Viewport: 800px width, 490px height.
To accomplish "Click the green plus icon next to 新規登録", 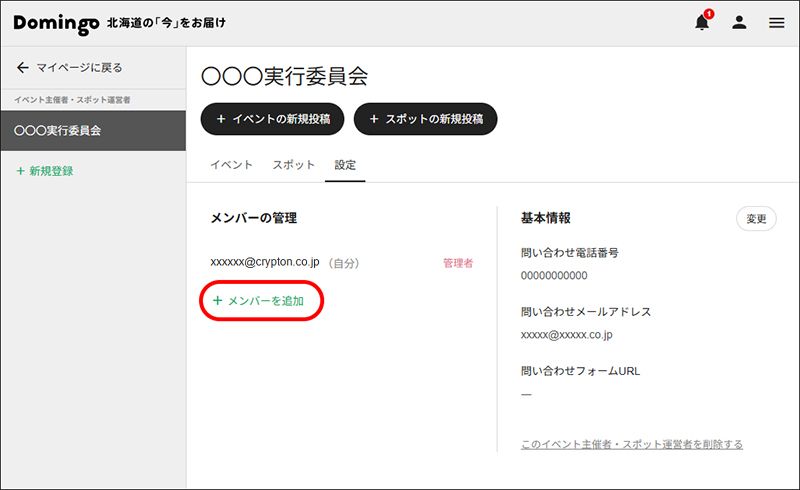I will click(20, 171).
